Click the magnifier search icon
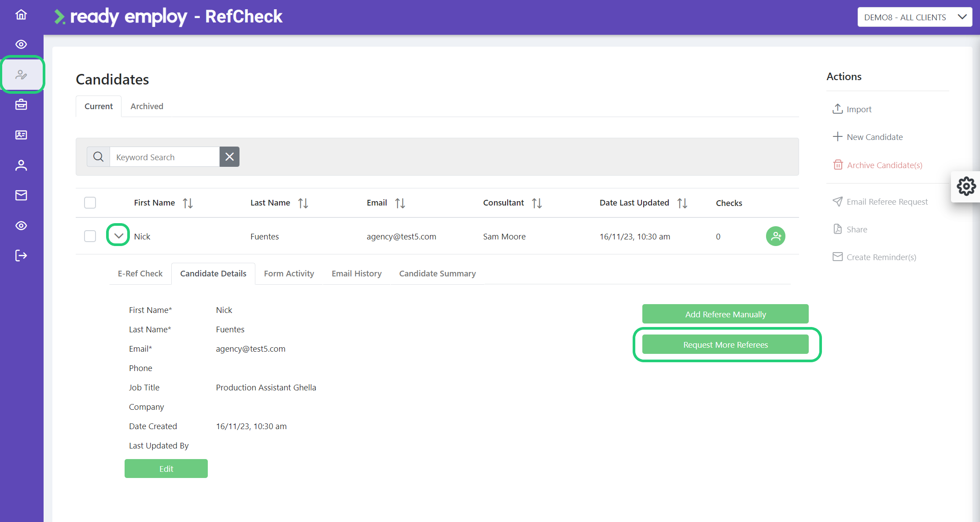This screenshot has width=980, height=522. [x=98, y=157]
